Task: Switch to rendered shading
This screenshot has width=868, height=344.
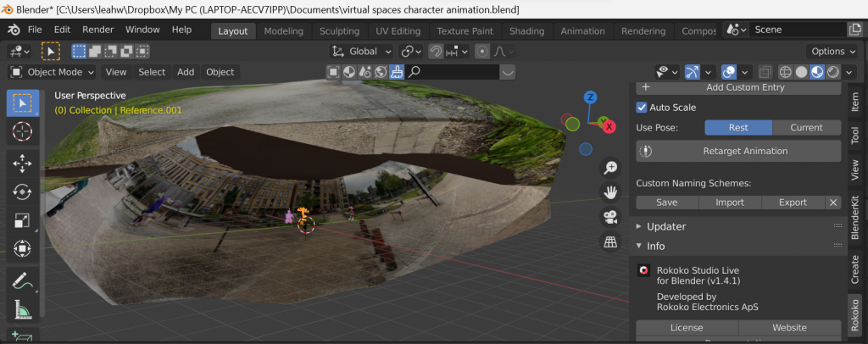Action: coord(833,72)
